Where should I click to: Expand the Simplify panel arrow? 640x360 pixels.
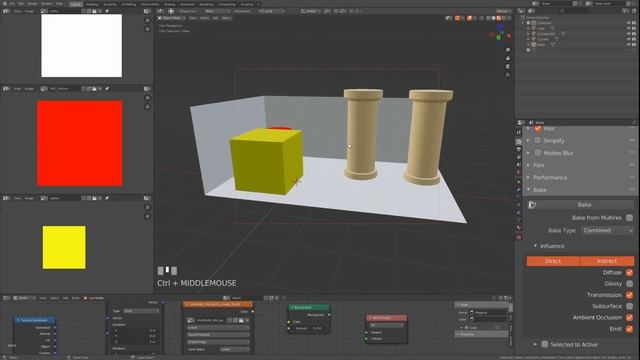point(529,140)
